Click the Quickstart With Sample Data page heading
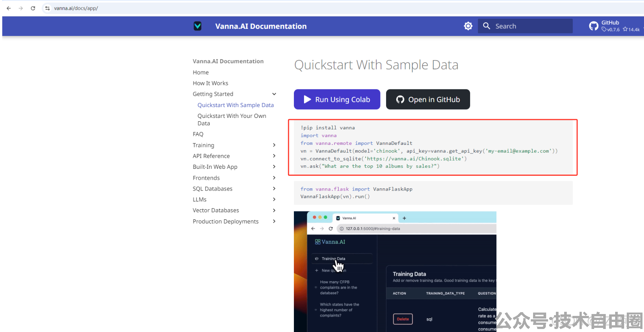The width and height of the screenshot is (644, 332). [x=376, y=65]
